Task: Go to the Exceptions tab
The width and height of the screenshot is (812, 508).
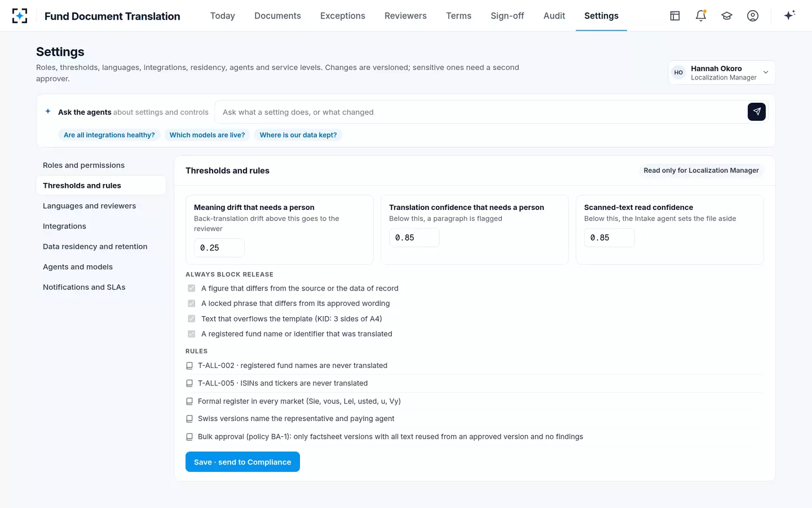Action: (x=343, y=16)
